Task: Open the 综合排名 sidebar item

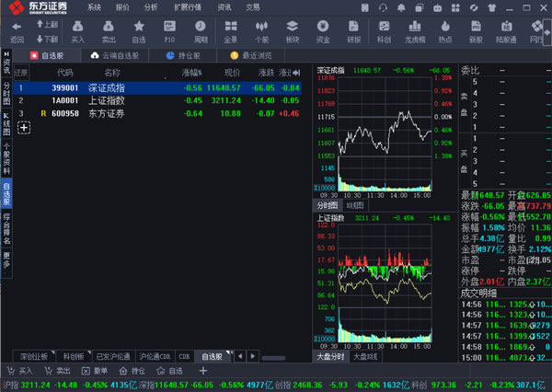Action: [6, 229]
